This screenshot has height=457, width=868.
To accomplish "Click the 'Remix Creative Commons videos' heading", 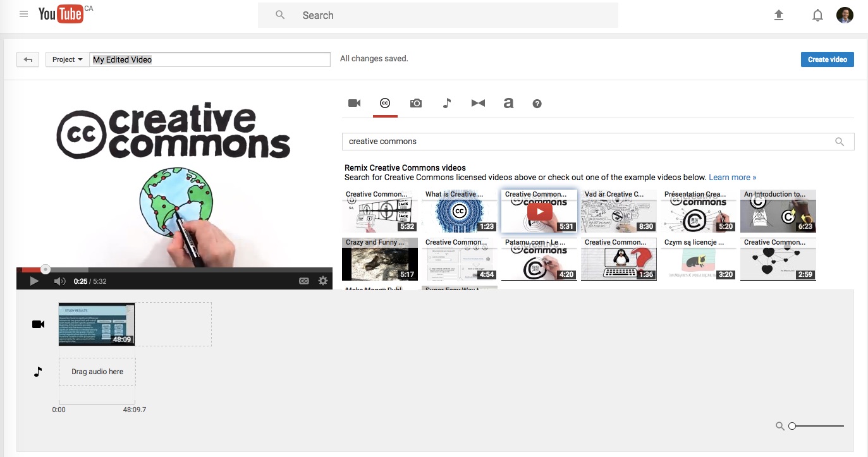I will tap(405, 168).
